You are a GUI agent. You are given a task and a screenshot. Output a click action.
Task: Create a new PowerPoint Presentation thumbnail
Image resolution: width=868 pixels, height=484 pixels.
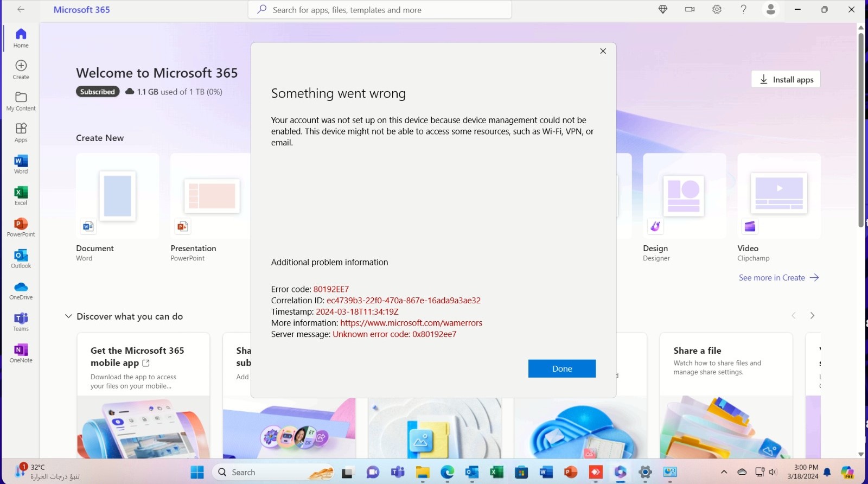pyautogui.click(x=211, y=196)
